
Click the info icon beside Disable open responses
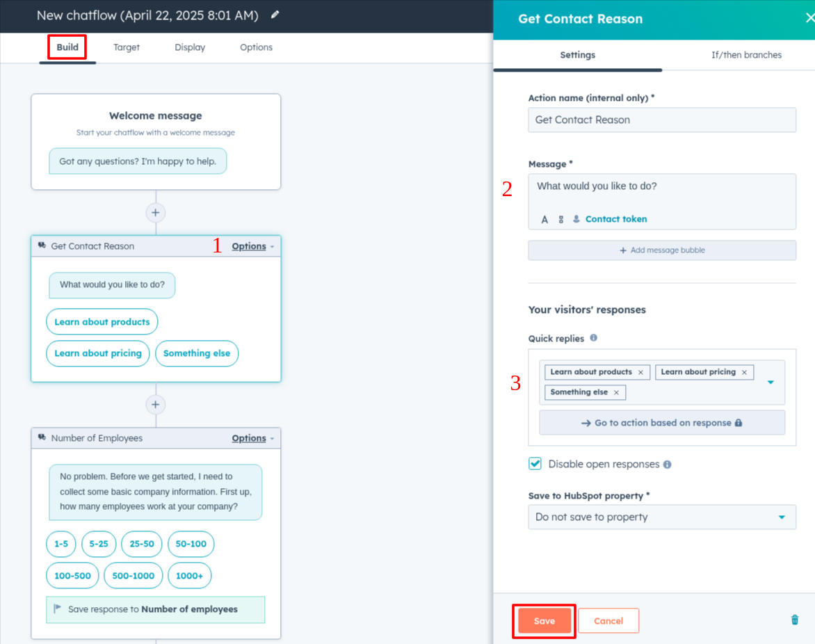[667, 465]
